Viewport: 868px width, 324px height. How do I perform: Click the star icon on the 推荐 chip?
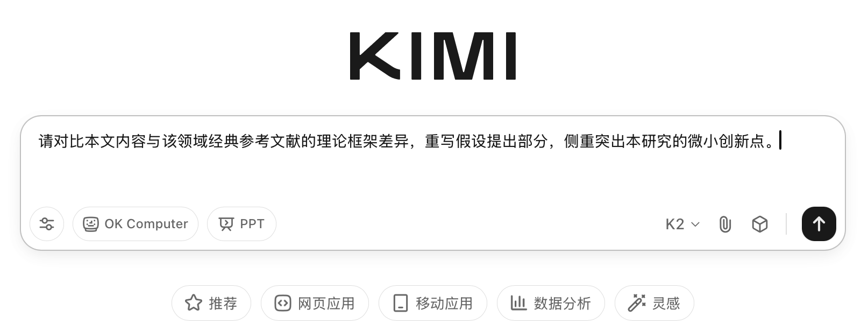[194, 303]
